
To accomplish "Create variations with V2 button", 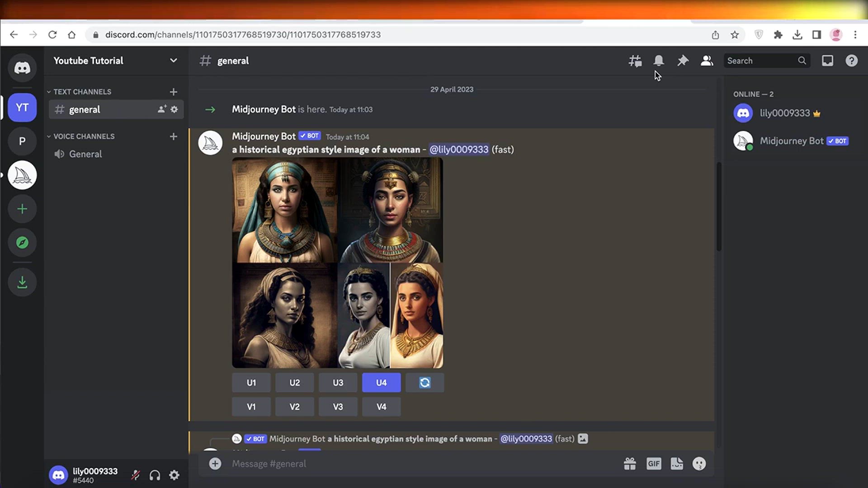I will coord(295,407).
